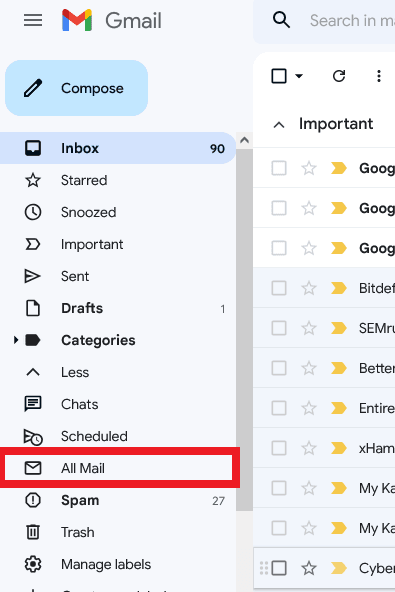Click the Spam warning icon

point(33,500)
